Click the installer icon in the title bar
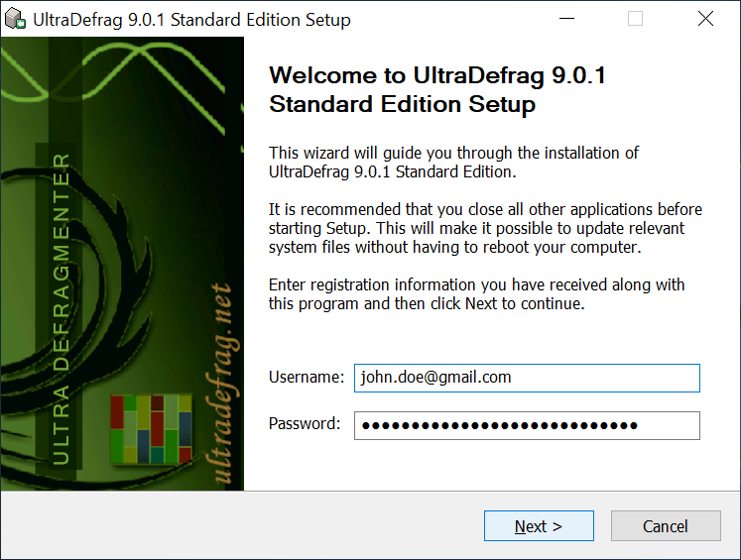741x560 pixels. click(15, 20)
